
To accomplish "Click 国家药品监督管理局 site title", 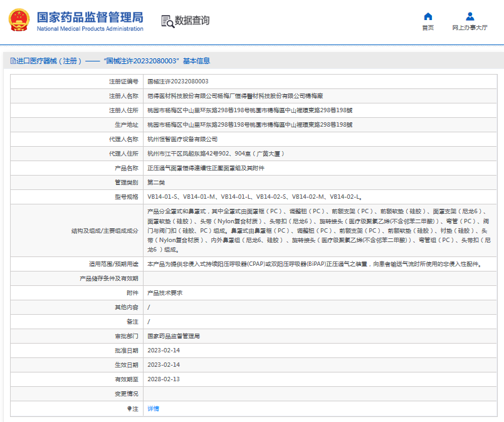I will coord(90,18).
